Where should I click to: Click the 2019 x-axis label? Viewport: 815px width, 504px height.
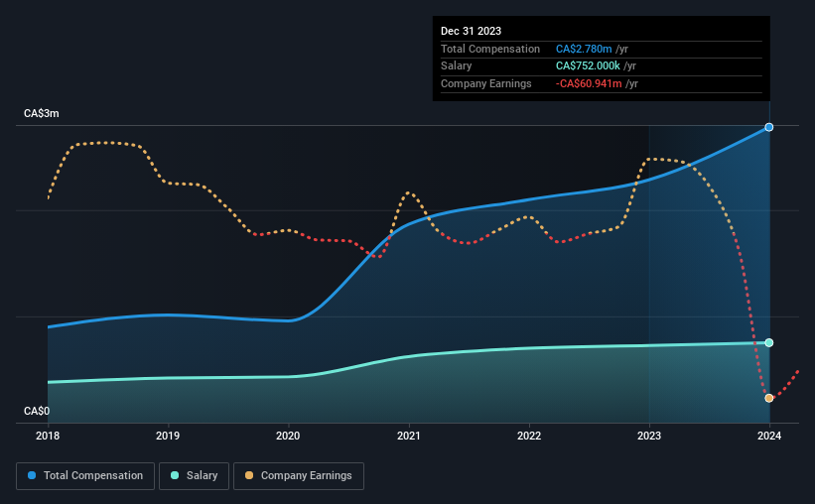(x=168, y=436)
